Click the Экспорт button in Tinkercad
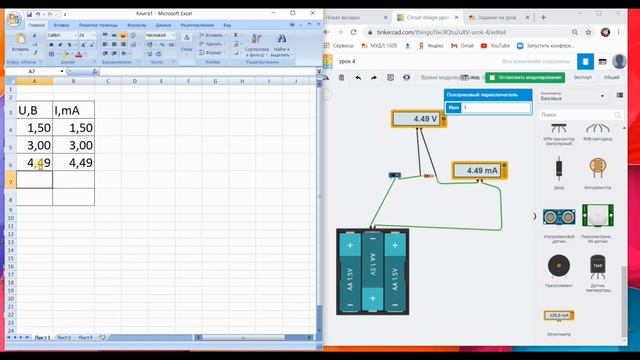Image resolution: width=640 pixels, height=360 pixels. (x=582, y=77)
